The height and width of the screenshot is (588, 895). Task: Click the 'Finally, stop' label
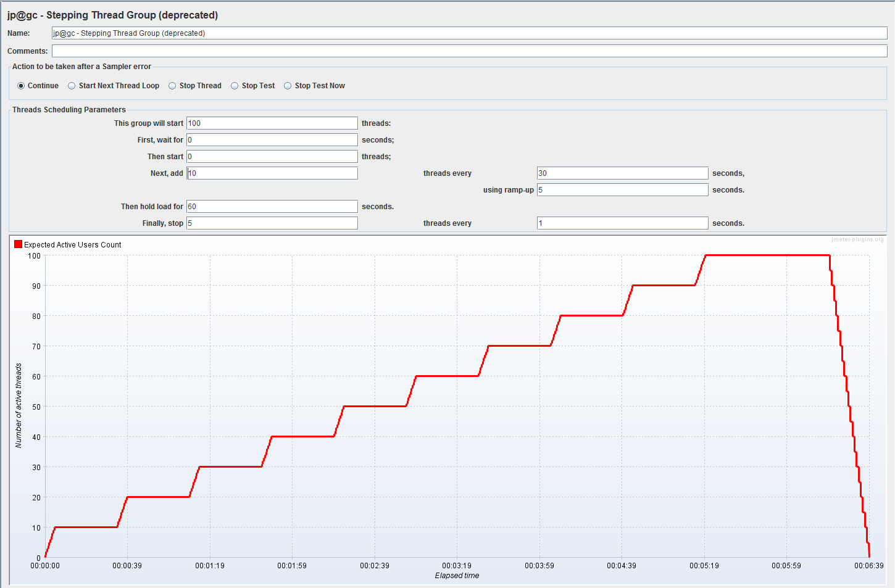pos(163,223)
